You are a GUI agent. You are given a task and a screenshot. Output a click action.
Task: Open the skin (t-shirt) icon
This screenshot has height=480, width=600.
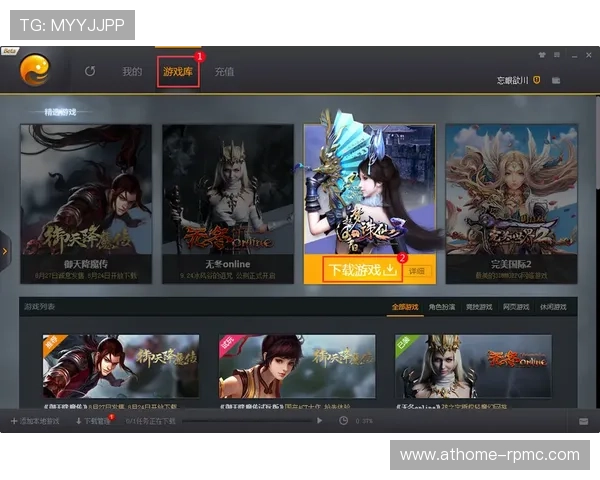pyautogui.click(x=542, y=55)
